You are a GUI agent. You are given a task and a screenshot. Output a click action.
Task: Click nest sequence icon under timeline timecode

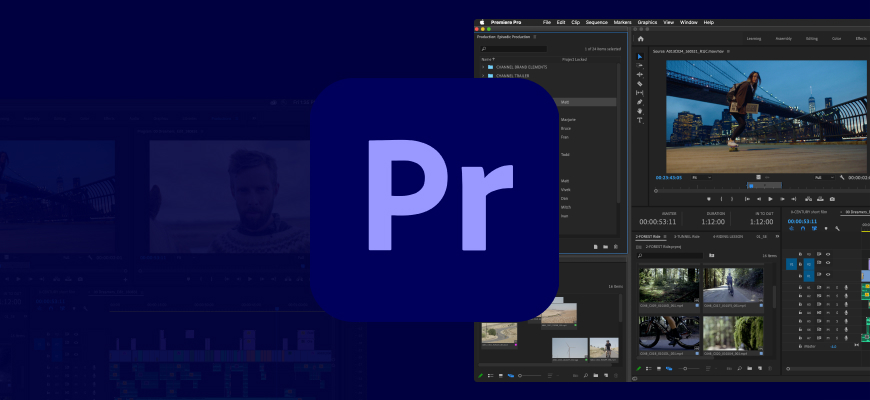pyautogui.click(x=791, y=228)
